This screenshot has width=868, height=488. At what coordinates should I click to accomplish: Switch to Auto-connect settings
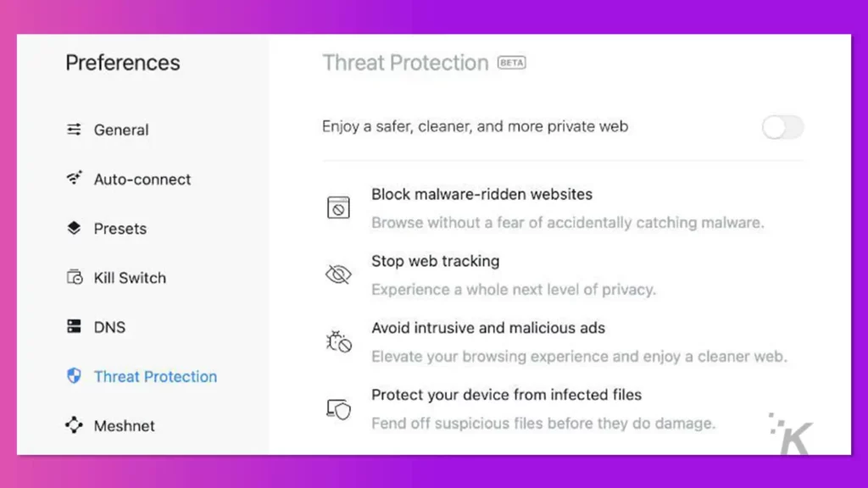click(142, 180)
